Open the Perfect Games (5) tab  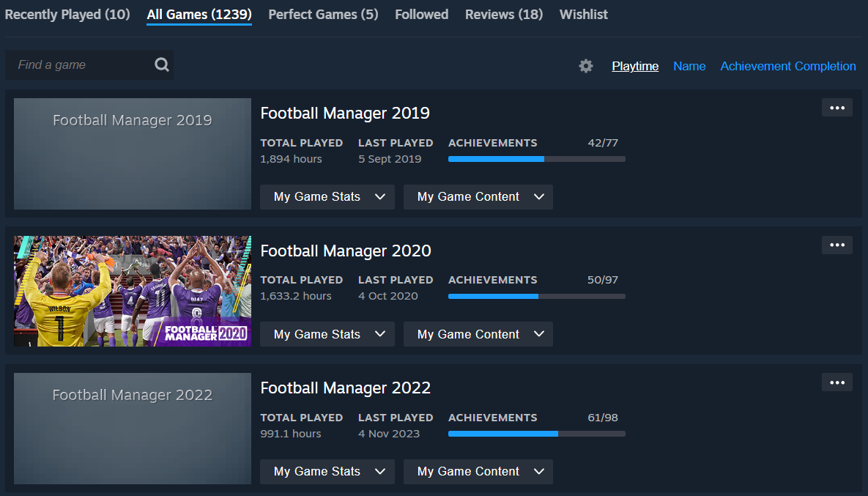323,15
